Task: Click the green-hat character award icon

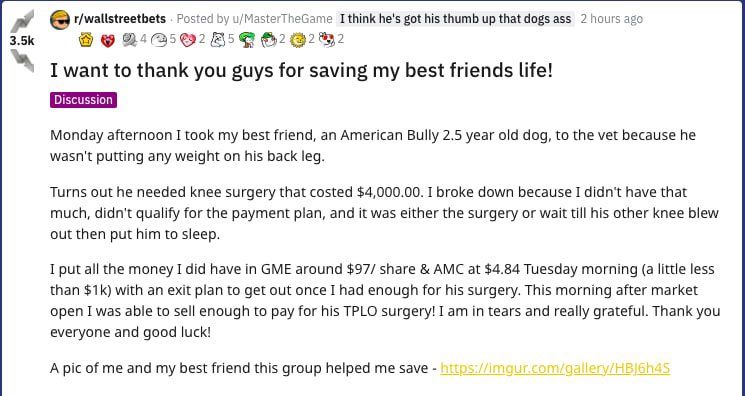Action: point(269,40)
